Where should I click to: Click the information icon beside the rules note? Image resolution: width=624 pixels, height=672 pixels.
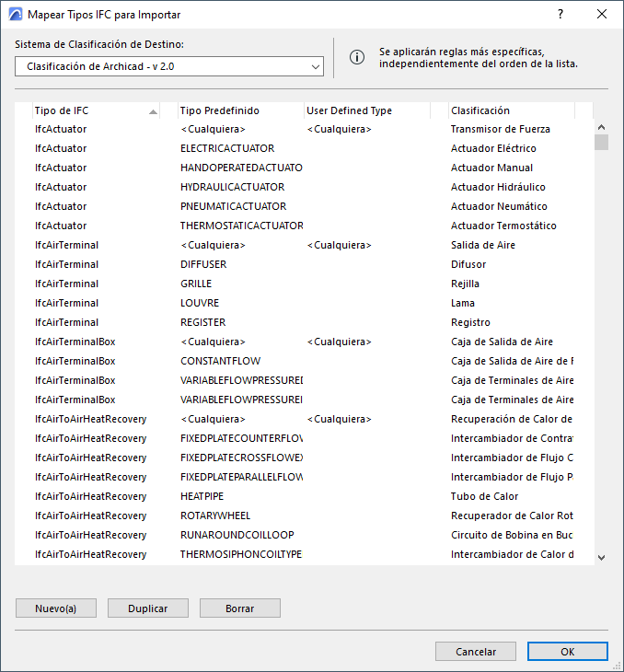(357, 57)
